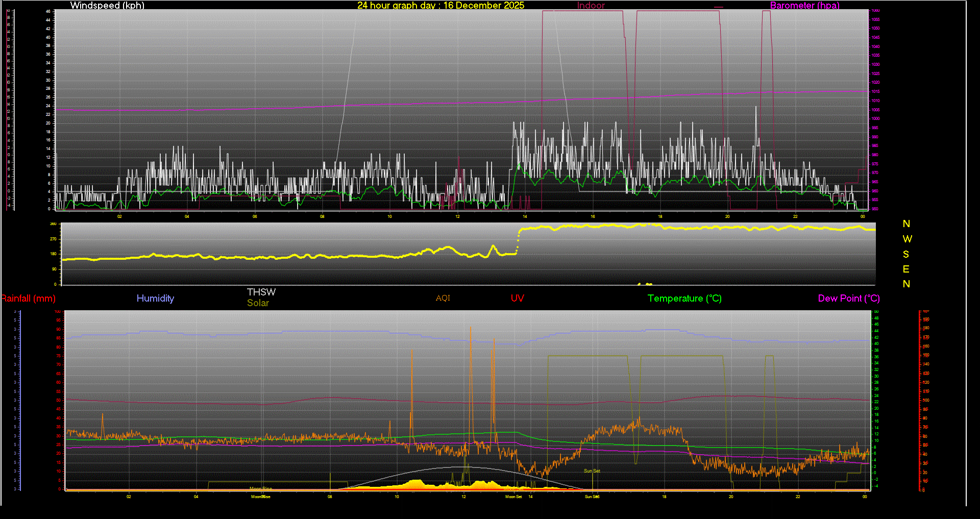Select the UV legend label
Screen dimensions: 980x519
(517, 298)
